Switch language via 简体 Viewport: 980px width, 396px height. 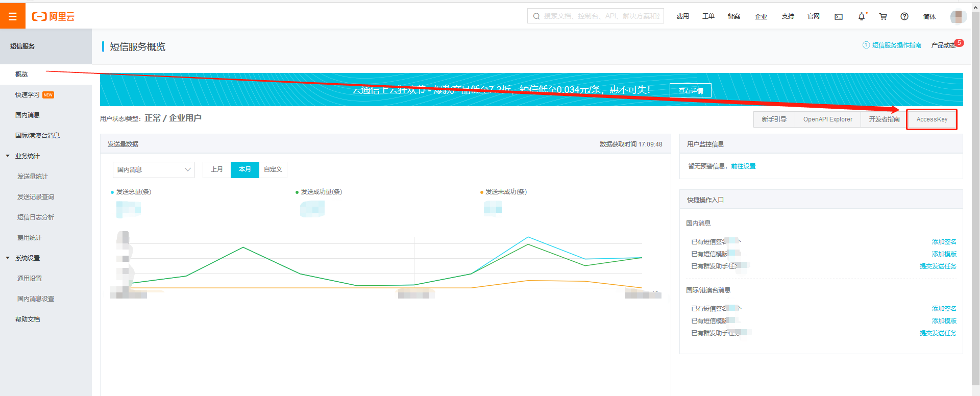pyautogui.click(x=929, y=16)
